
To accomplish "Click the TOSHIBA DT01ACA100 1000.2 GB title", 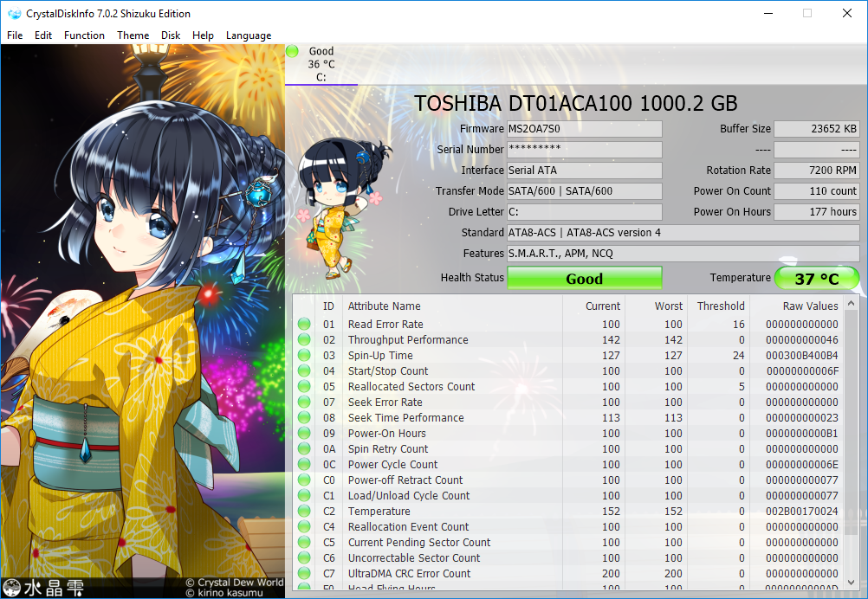I will 576,103.
